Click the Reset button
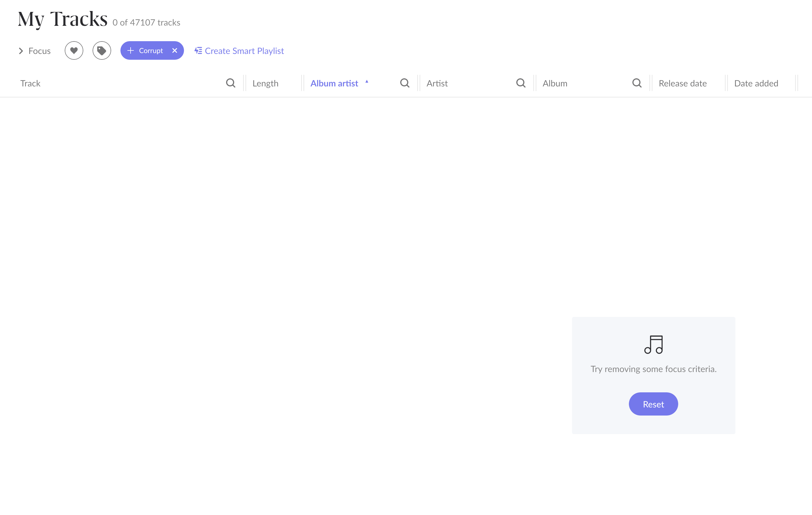The height and width of the screenshot is (515, 812). (653, 404)
